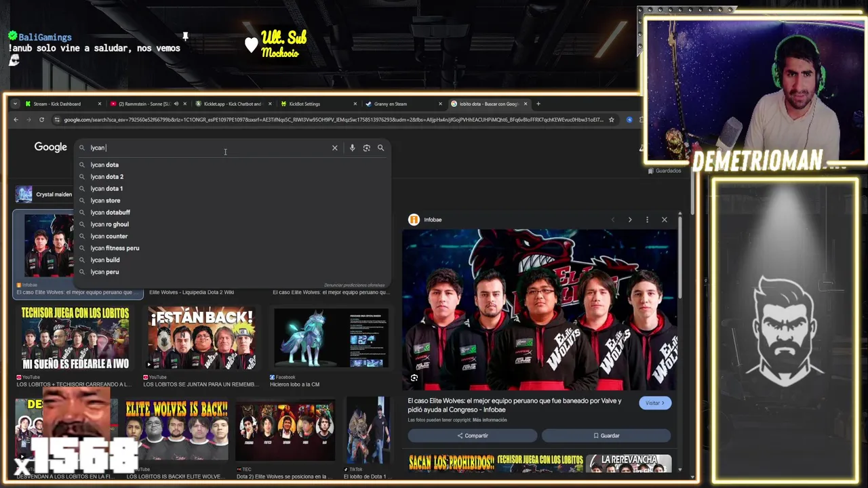The width and height of the screenshot is (868, 488).
Task: Click the Visitar button
Action: coord(655,403)
